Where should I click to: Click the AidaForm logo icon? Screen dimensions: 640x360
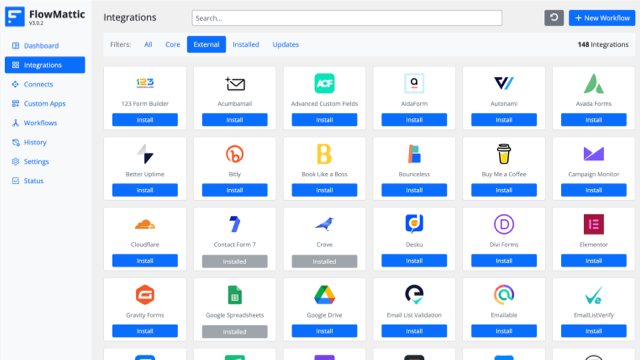(x=414, y=83)
